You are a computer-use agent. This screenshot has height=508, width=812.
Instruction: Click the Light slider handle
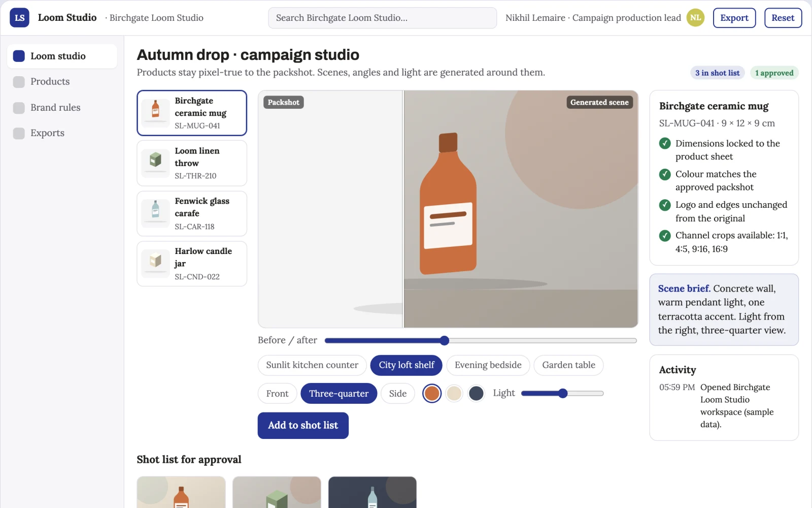point(563,394)
